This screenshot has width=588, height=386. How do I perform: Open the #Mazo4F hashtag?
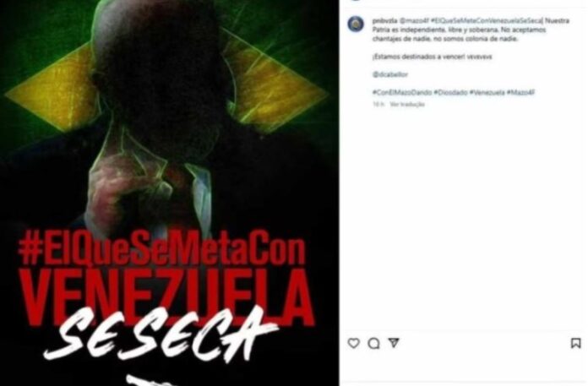(520, 93)
